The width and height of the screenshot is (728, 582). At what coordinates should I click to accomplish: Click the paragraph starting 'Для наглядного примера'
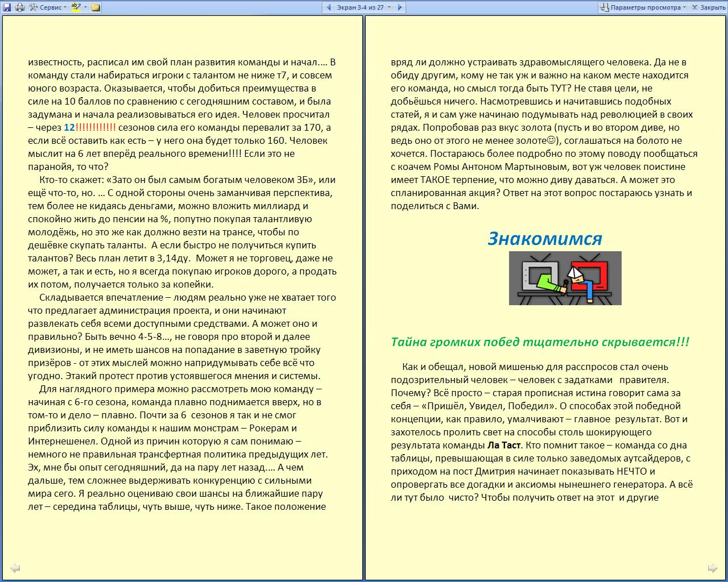(177, 448)
